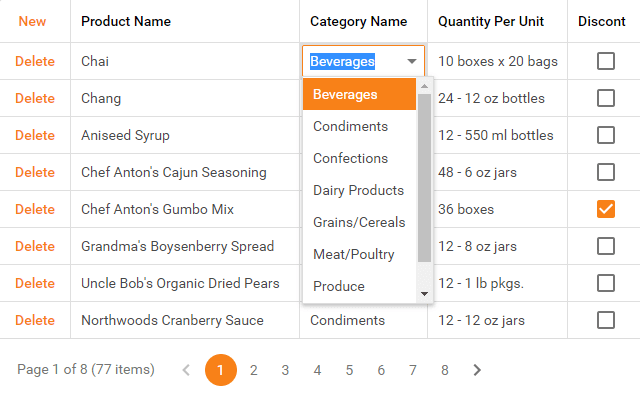The width and height of the screenshot is (640, 400).
Task: Toggle the Discontinued checkbox for Chai
Action: (605, 61)
